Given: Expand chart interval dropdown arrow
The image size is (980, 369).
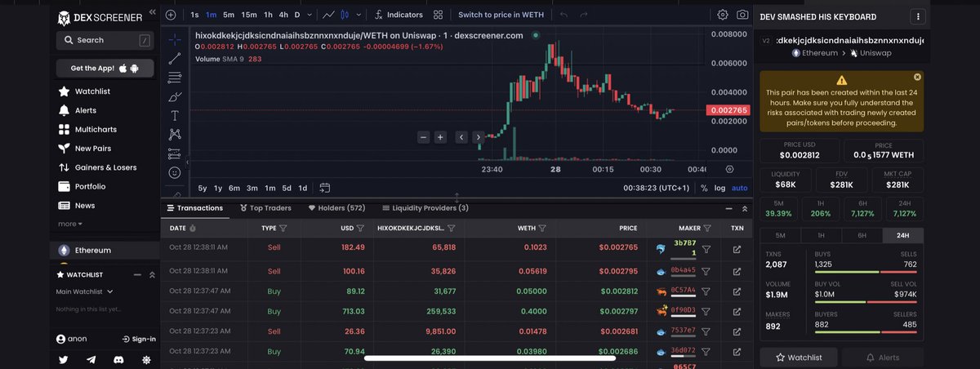Looking at the screenshot, I should tap(308, 15).
